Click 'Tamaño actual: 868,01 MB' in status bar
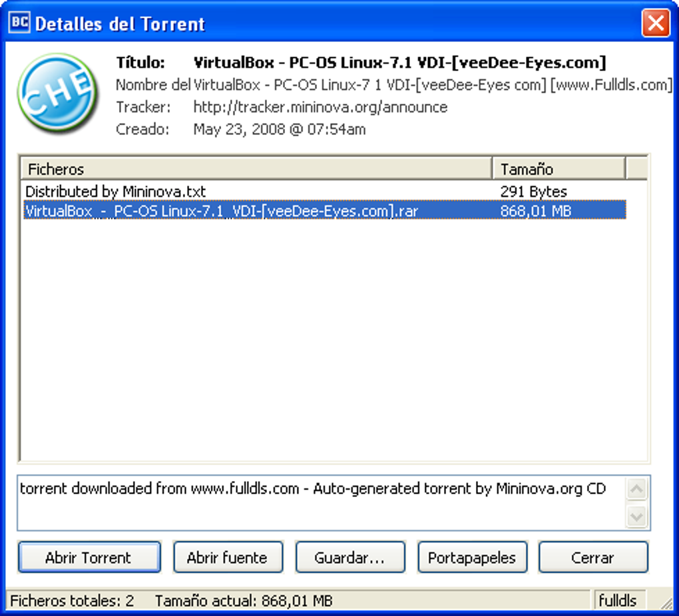Viewport: 679px width, 616px height. click(244, 601)
